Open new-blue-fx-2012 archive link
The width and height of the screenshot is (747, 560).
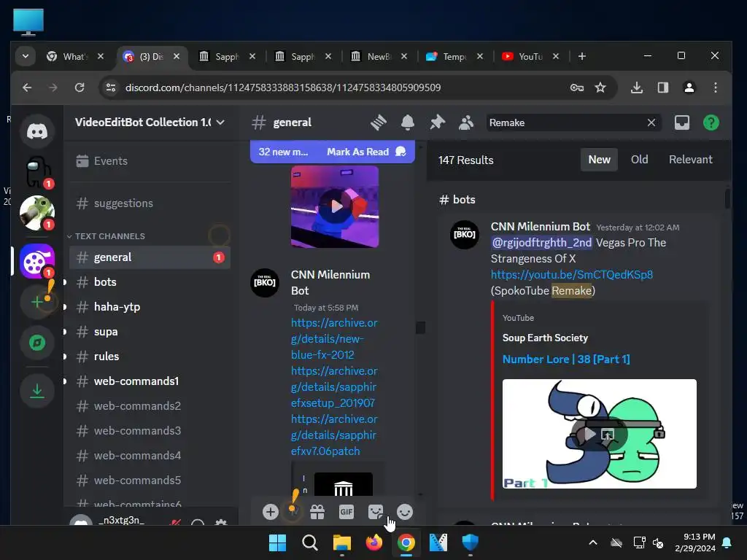tap(334, 338)
